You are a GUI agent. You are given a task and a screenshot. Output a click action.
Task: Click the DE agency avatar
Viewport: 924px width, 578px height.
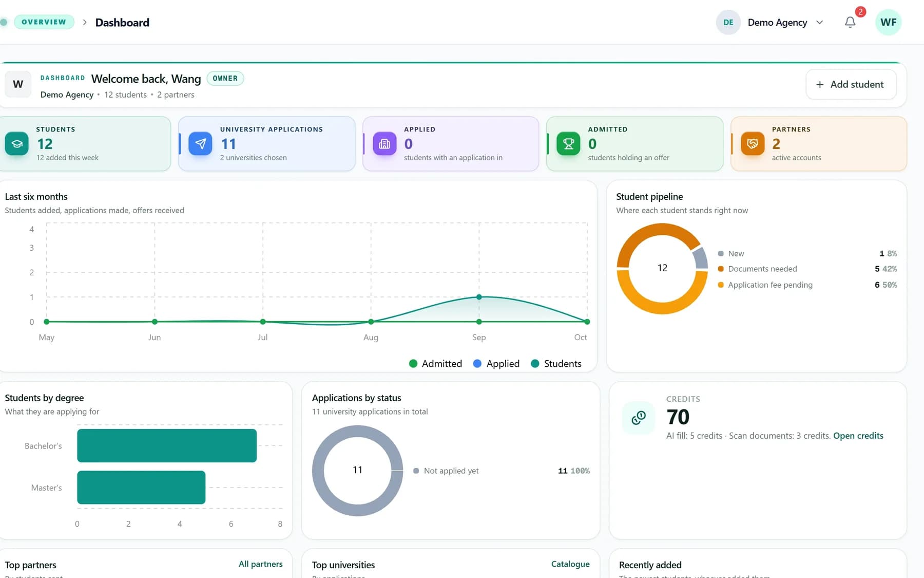[x=728, y=22]
